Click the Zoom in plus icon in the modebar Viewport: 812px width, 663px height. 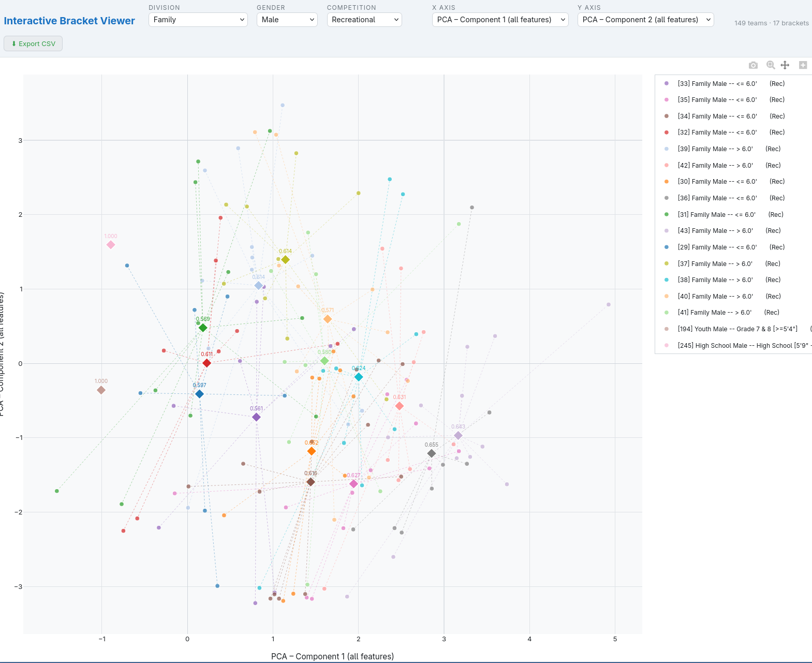803,65
